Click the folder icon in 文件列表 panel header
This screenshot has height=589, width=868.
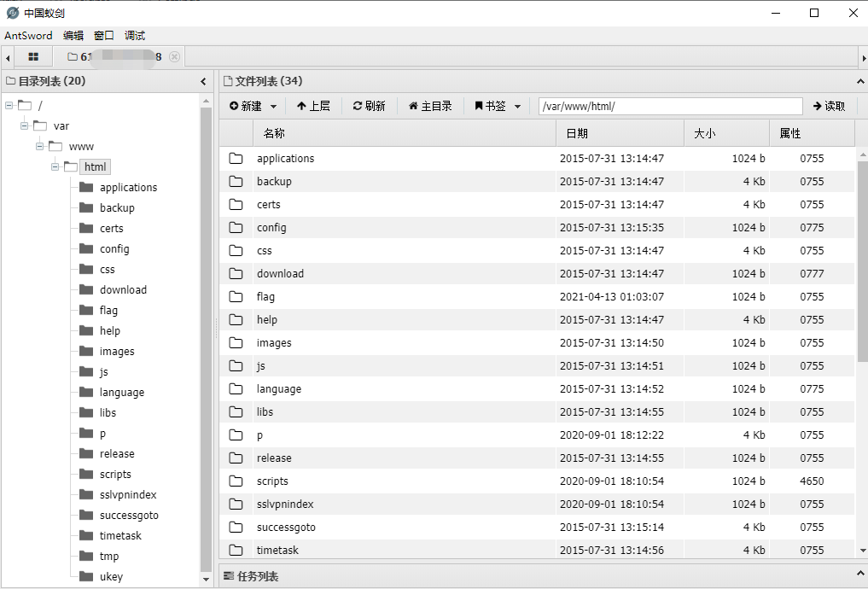point(226,83)
